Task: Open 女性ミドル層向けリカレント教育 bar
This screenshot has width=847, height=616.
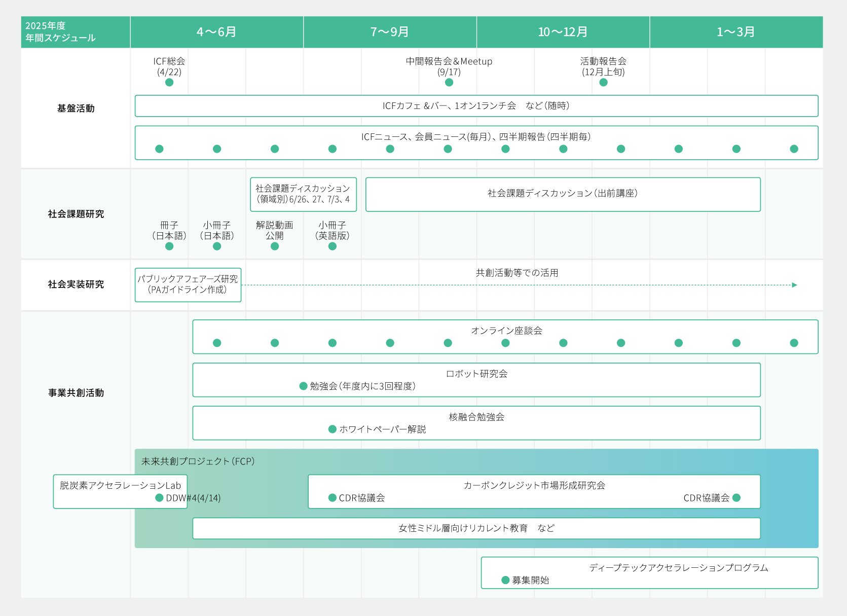Action: (x=476, y=528)
